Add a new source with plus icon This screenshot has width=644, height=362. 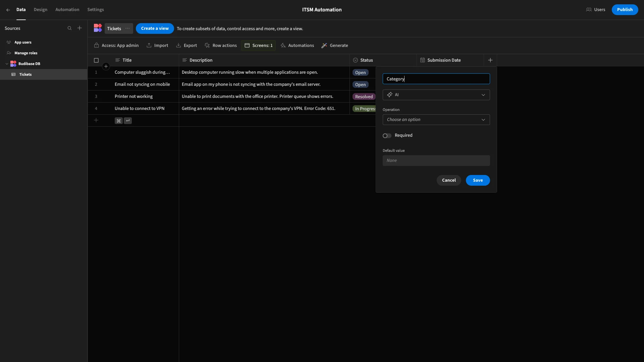(x=79, y=28)
